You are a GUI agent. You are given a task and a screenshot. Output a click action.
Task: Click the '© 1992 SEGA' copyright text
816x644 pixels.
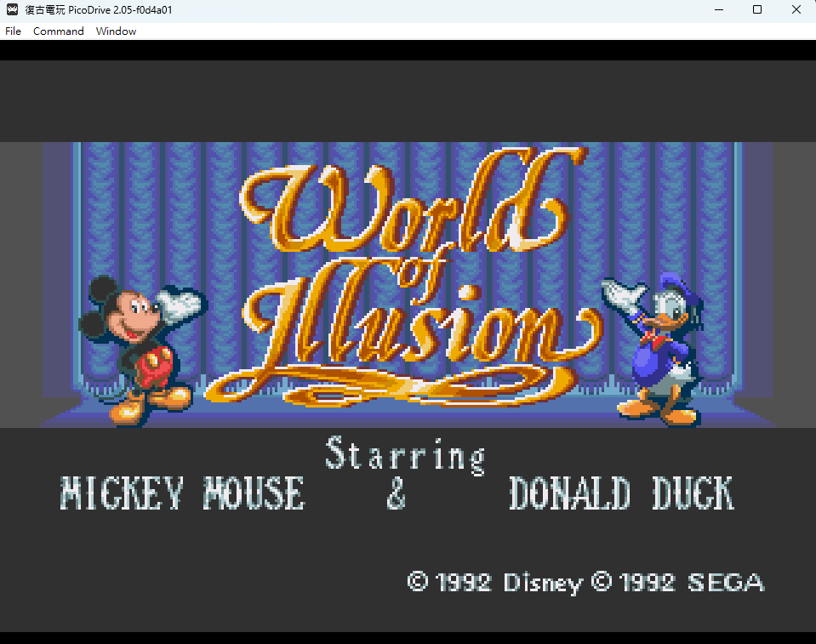678,582
